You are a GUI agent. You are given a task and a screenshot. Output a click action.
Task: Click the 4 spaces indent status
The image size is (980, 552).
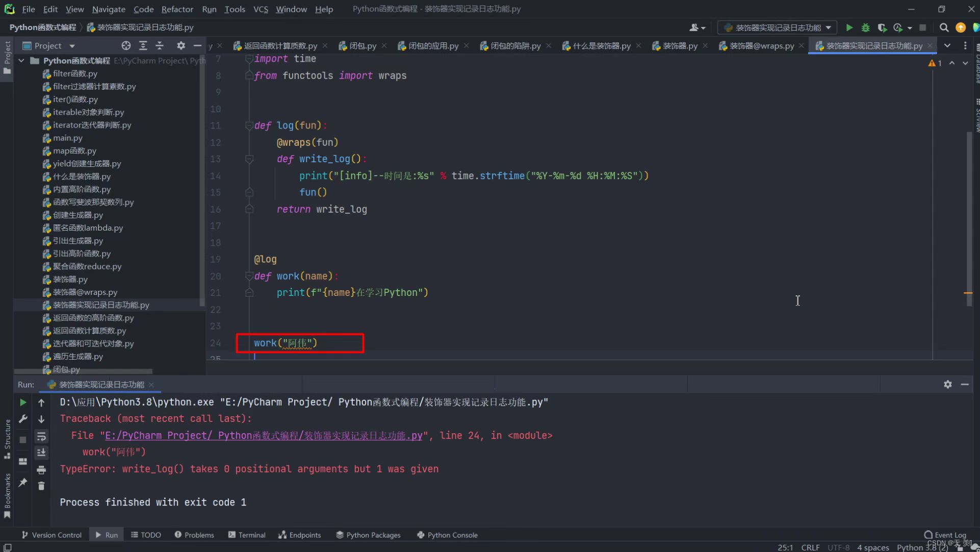873,547
